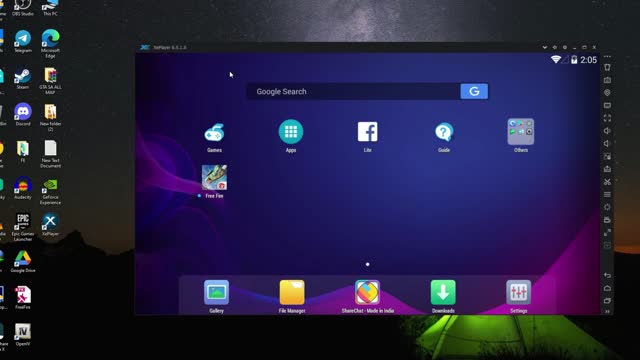Image resolution: width=640 pixels, height=360 pixels.
Task: Toggle fullscreen from the emulator sidebar
Action: pos(607,118)
